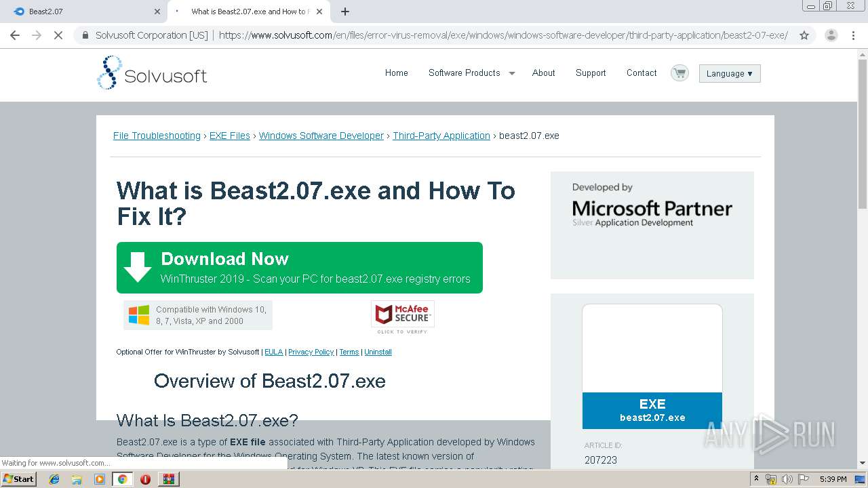Viewport: 868px width, 488px height.
Task: Click the green Download Now button
Action: pos(300,268)
